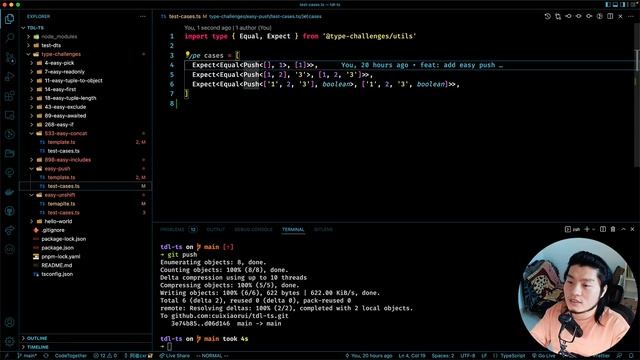Open the Run and Debug view
Image resolution: width=640 pixels, height=360 pixels.
[x=9, y=77]
